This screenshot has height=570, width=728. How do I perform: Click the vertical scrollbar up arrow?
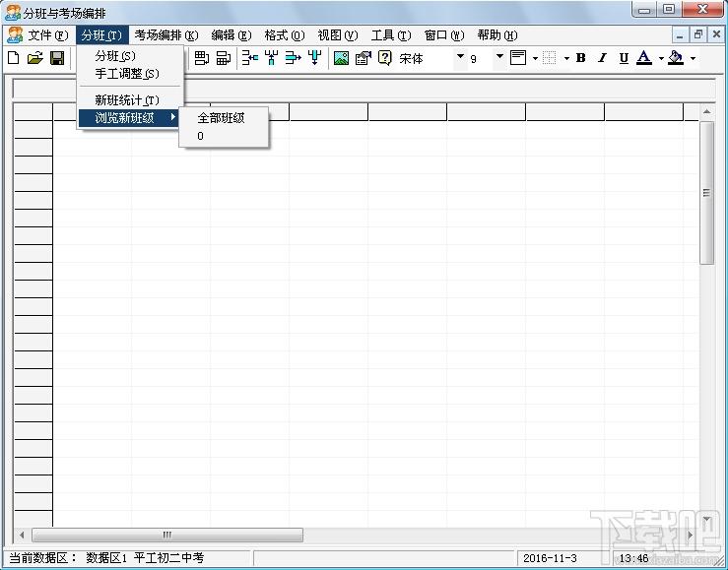pos(706,112)
